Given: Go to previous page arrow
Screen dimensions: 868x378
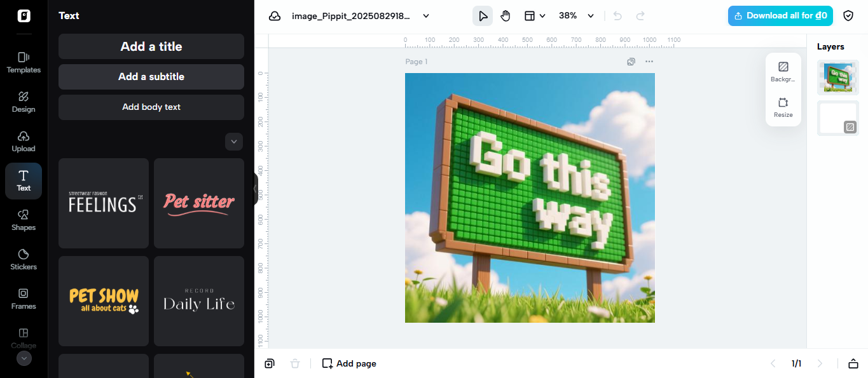Looking at the screenshot, I should tap(773, 363).
